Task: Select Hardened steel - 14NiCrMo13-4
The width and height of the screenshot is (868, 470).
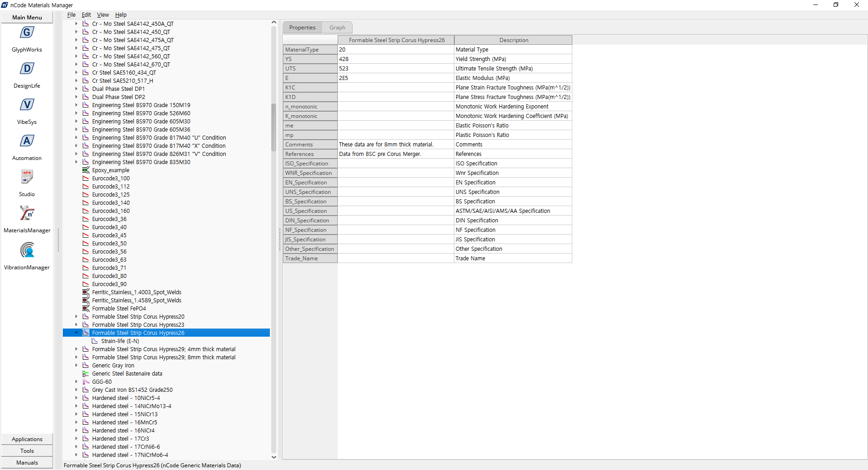Action: point(132,406)
